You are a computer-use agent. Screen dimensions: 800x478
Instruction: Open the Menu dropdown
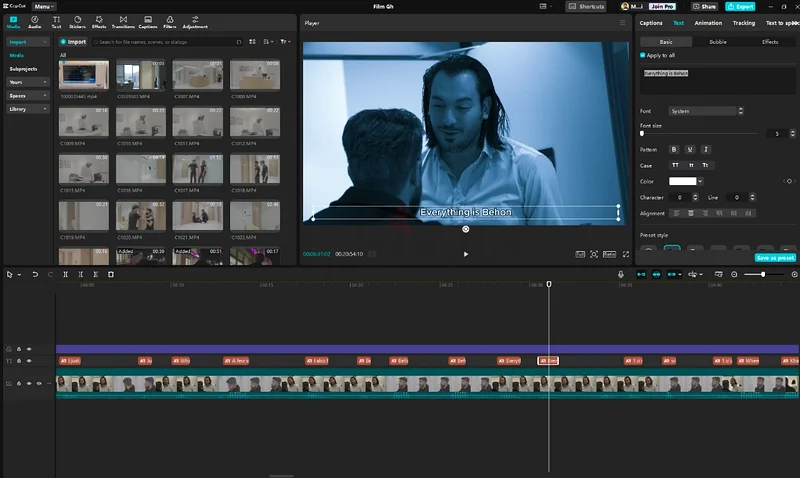coord(44,7)
